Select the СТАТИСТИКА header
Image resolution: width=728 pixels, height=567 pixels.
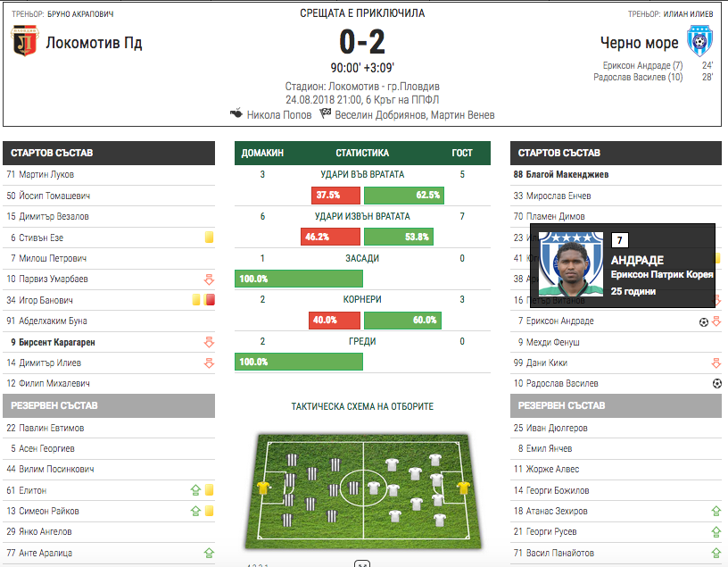click(x=362, y=153)
